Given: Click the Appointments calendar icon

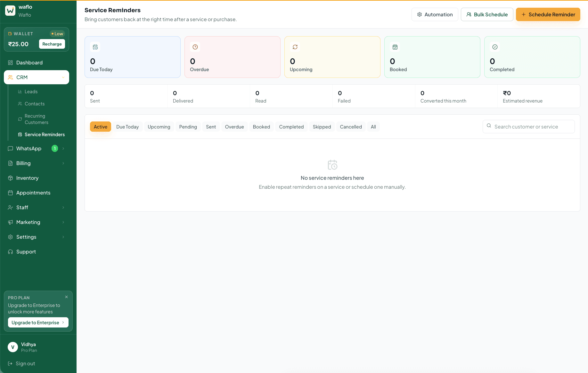Looking at the screenshot, I should pyautogui.click(x=10, y=193).
